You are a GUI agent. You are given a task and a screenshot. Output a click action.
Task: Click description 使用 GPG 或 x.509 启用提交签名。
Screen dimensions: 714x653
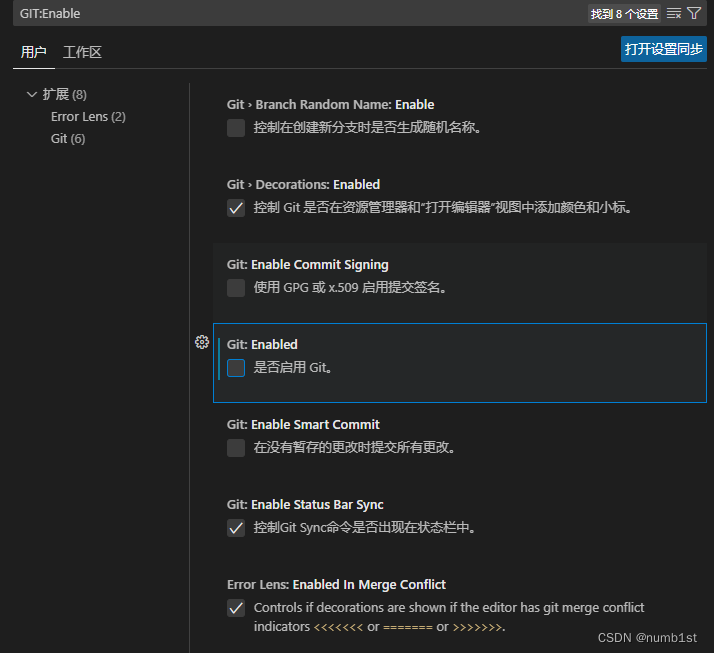point(351,288)
